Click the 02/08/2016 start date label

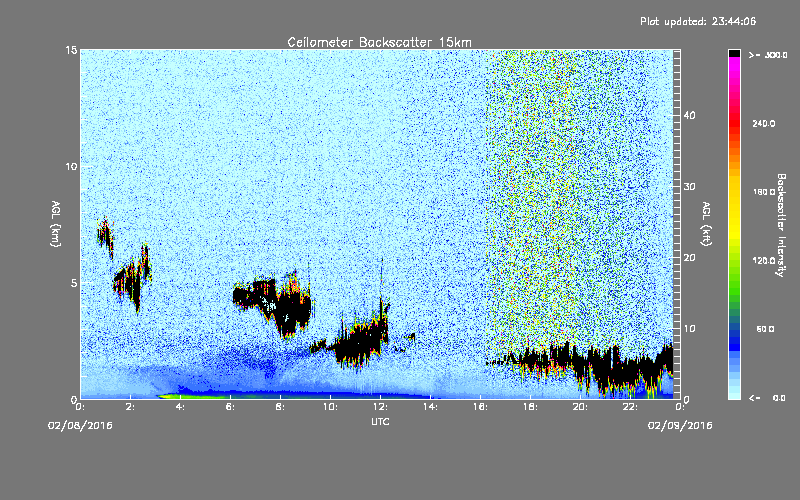tap(80, 425)
